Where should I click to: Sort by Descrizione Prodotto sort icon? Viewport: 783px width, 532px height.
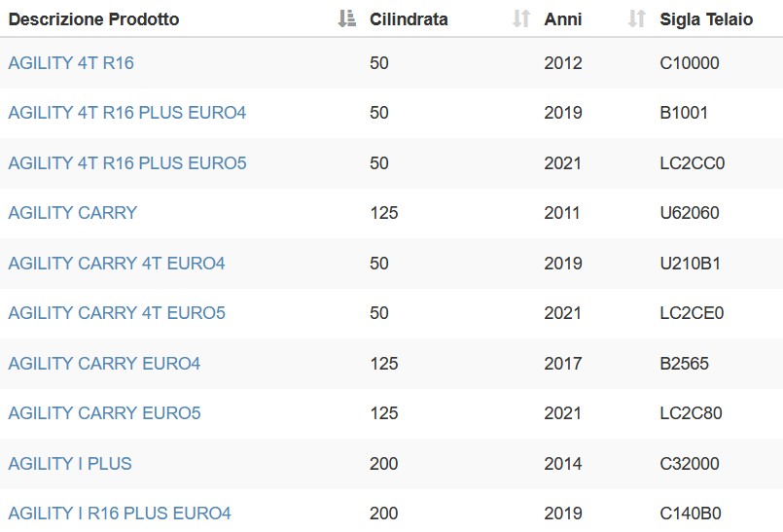tap(346, 18)
